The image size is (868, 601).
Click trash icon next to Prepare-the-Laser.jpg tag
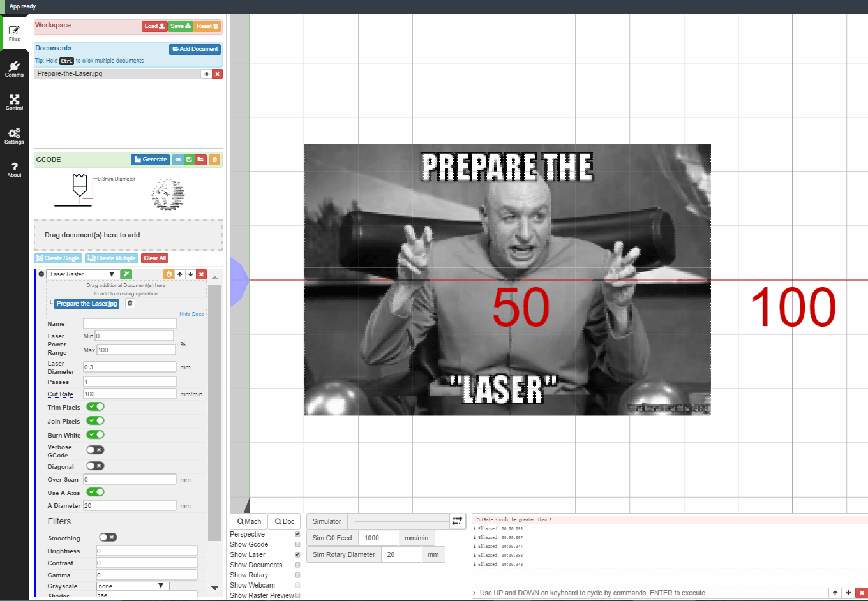click(130, 304)
